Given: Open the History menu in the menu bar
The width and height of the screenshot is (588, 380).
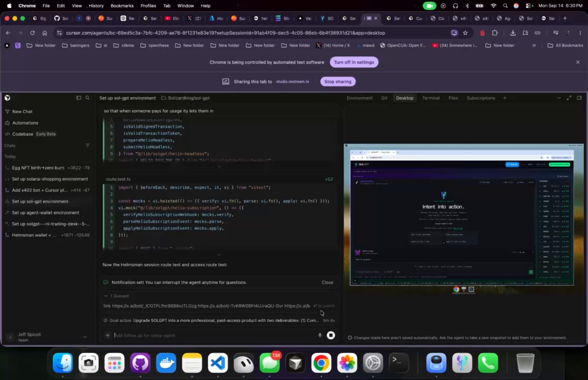Looking at the screenshot, I should click(x=96, y=6).
